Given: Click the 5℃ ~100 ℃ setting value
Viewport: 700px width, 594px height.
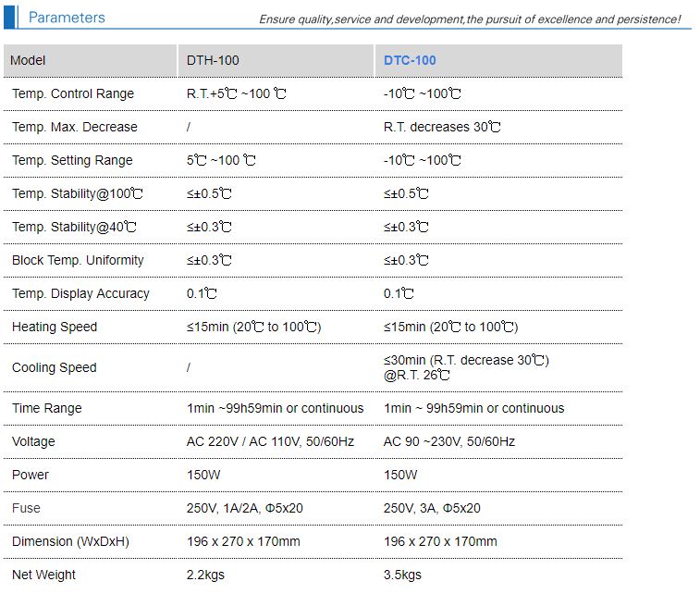Looking at the screenshot, I should (221, 160).
